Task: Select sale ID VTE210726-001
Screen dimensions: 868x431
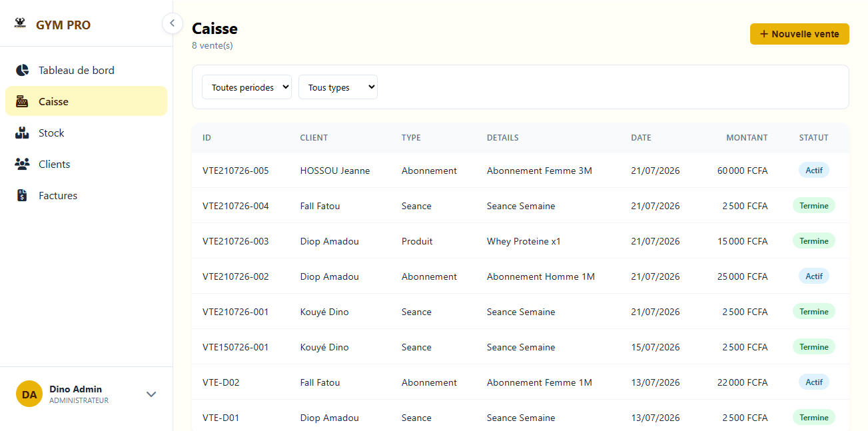Action: pos(236,312)
